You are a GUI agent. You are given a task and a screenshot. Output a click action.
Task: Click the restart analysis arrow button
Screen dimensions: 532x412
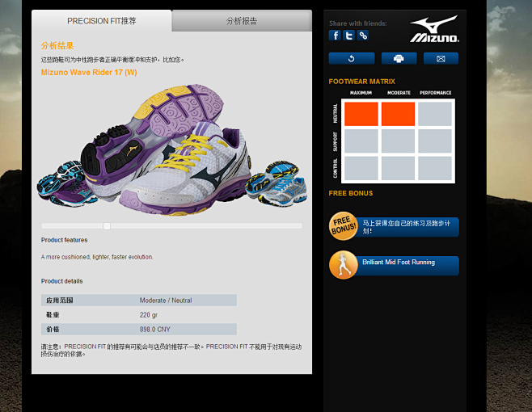pos(352,58)
